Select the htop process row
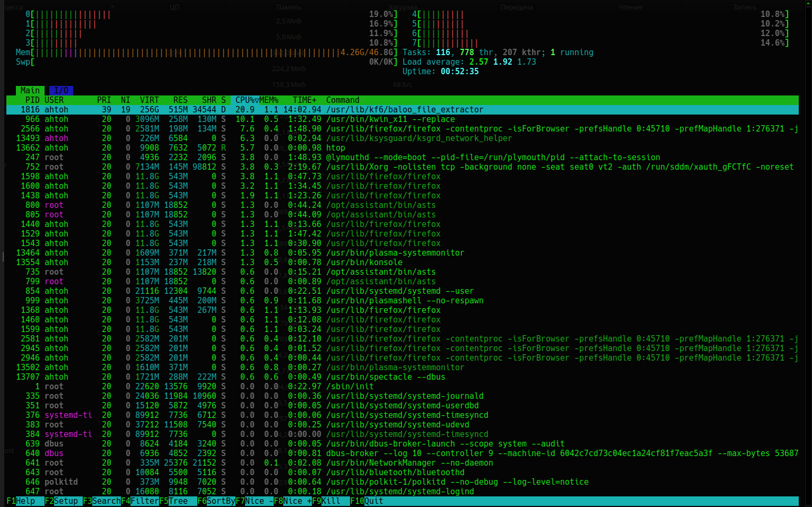Screen dimensions: 812x507 point(403,148)
